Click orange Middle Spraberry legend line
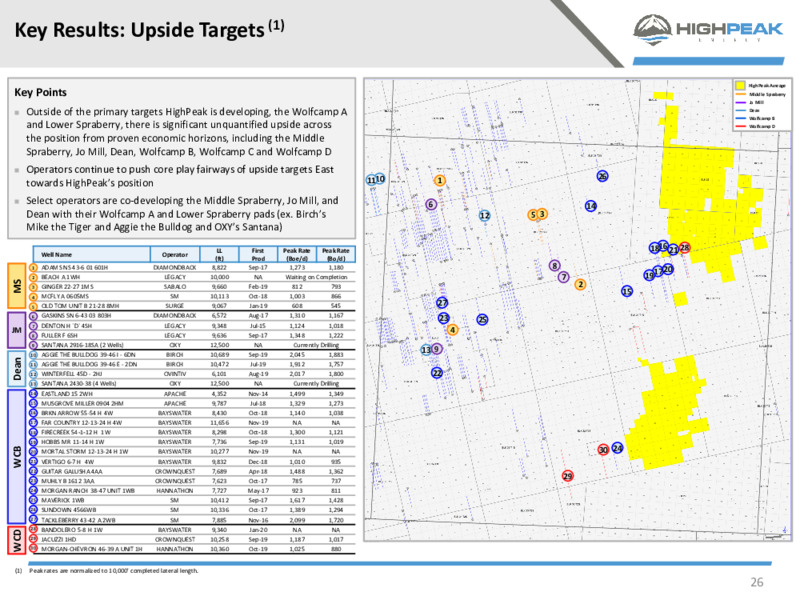Image resolution: width=800 pixels, height=600 pixels. click(740, 94)
